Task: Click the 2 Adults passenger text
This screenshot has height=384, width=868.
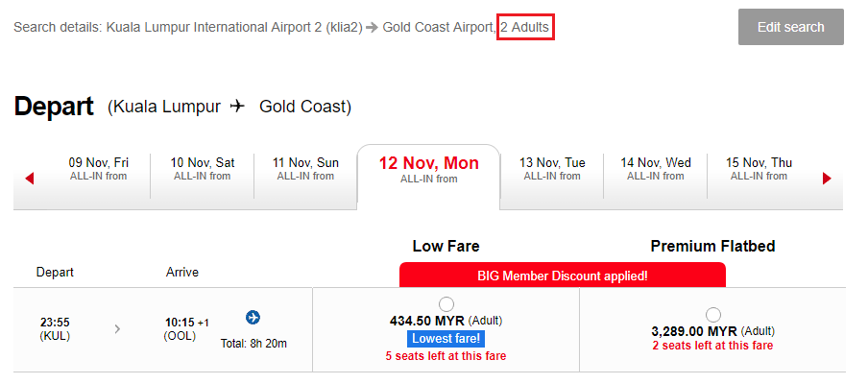Action: pos(524,28)
